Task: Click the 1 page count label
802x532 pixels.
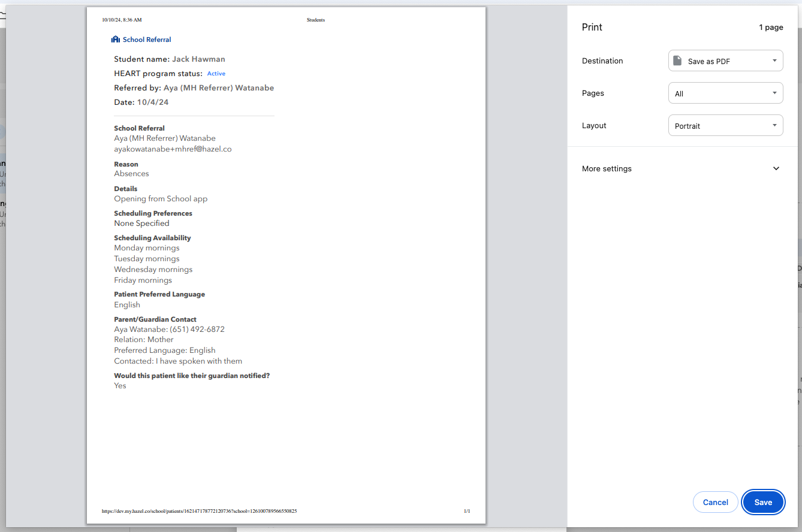Action: [771, 28]
